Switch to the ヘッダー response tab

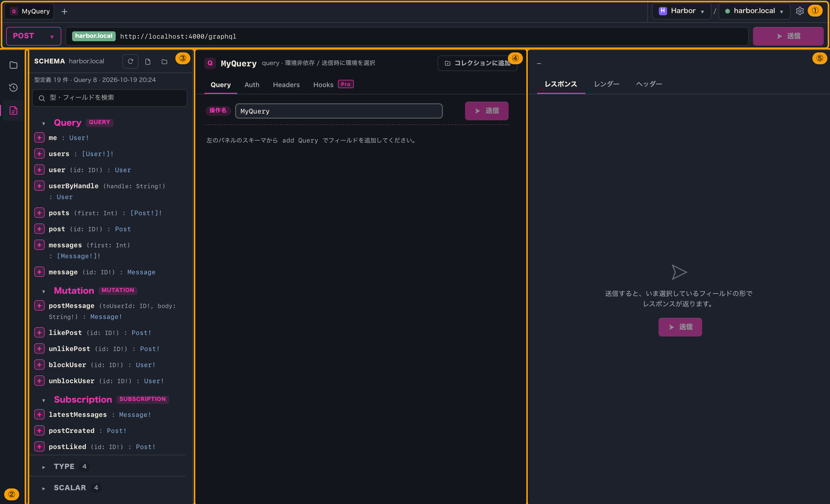[649, 84]
